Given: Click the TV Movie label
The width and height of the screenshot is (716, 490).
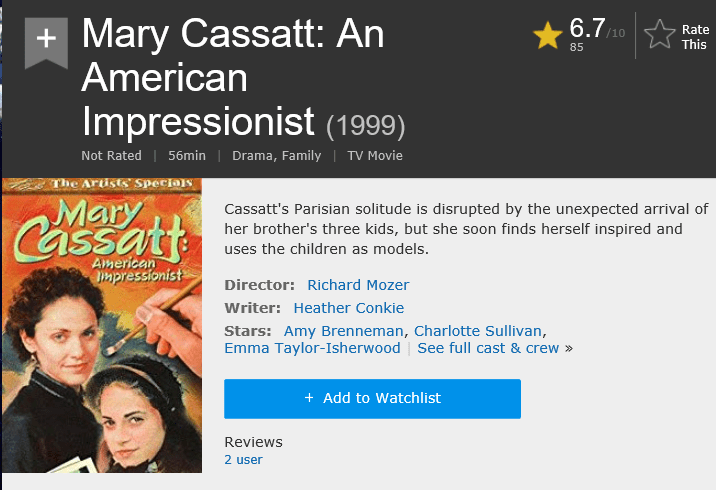Looking at the screenshot, I should tap(375, 155).
